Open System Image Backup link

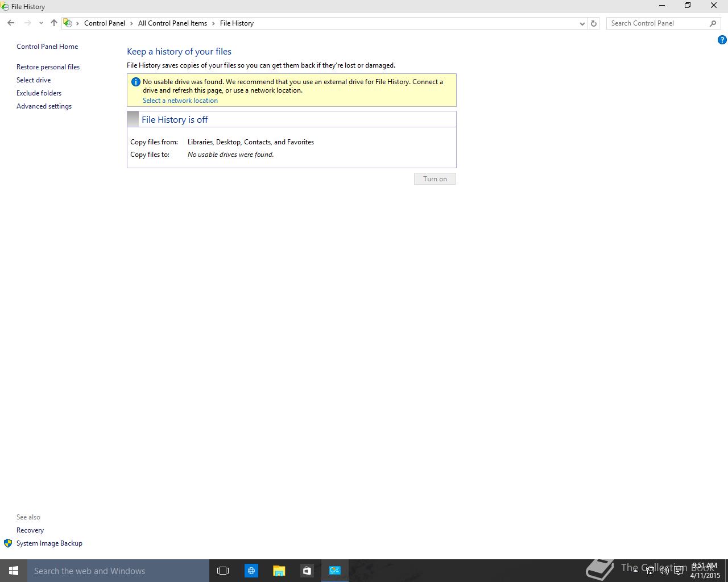[49, 543]
